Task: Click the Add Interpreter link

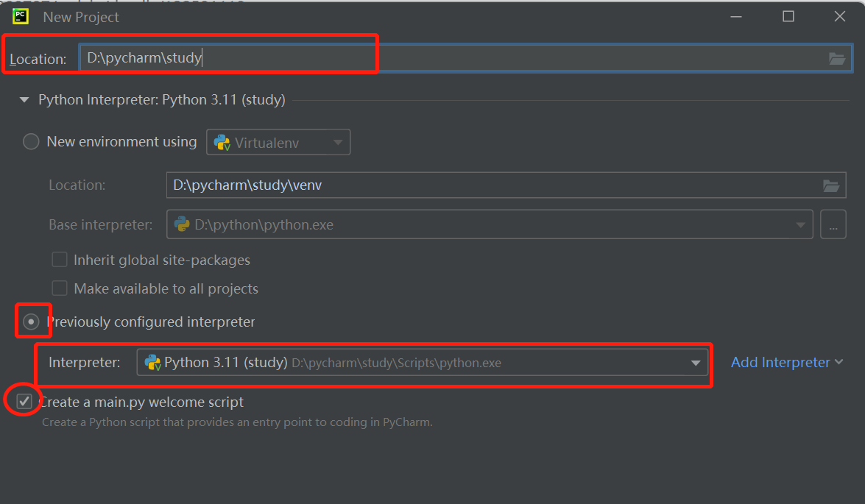Action: [x=782, y=362]
